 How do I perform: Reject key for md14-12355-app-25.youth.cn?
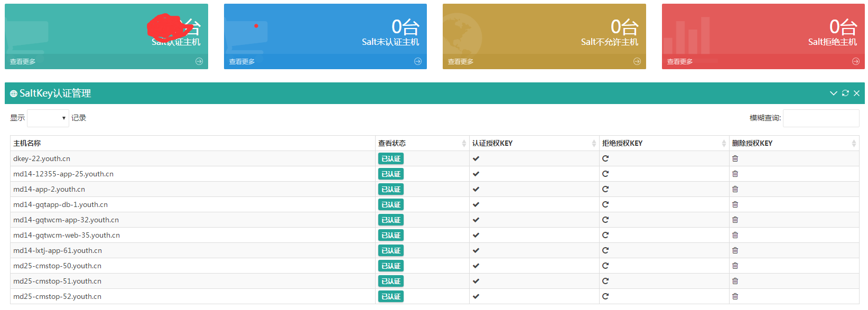[605, 174]
